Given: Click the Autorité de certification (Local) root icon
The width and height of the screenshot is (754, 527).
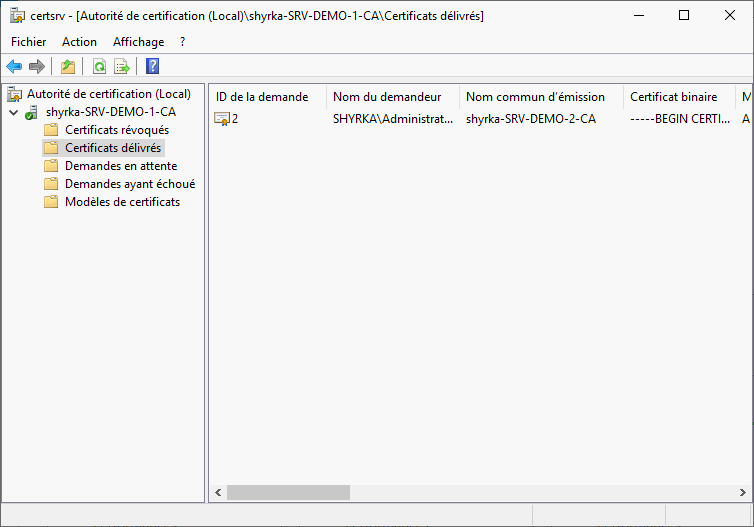Looking at the screenshot, I should coord(14,94).
